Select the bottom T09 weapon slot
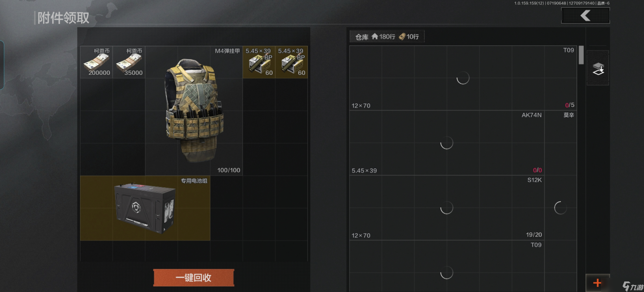The height and width of the screenshot is (292, 644). point(447,266)
